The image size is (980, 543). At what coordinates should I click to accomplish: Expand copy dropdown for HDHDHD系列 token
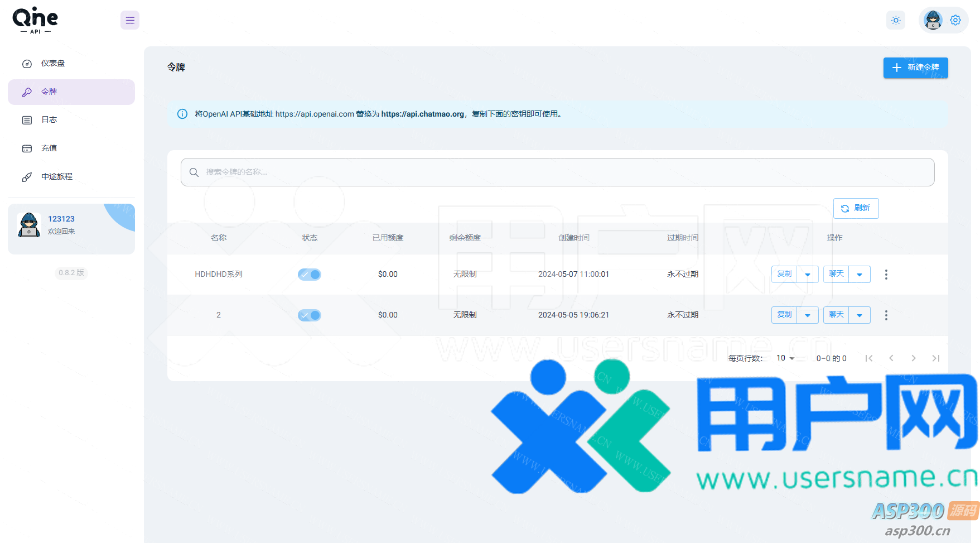(x=808, y=275)
